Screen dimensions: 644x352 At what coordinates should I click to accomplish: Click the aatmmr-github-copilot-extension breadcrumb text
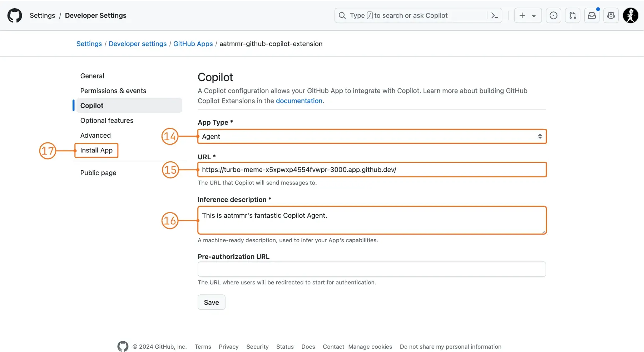pyautogui.click(x=271, y=44)
